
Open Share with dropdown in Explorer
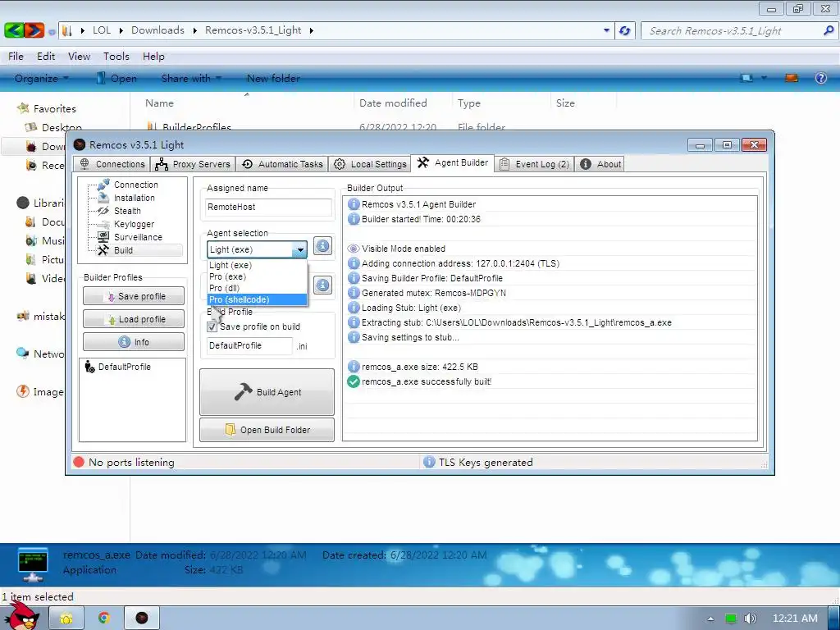[x=191, y=78]
